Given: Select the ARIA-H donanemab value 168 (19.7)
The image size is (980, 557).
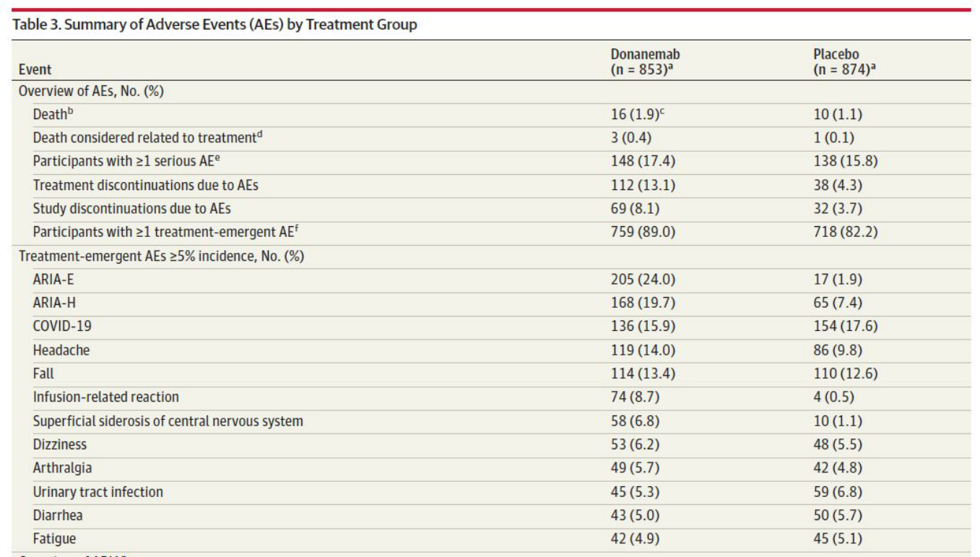Looking at the screenshot, I should point(643,303).
